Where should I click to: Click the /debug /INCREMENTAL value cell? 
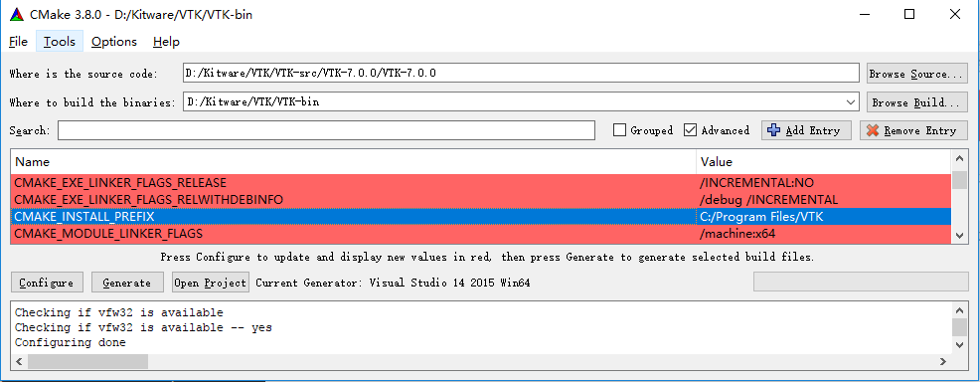click(x=823, y=199)
